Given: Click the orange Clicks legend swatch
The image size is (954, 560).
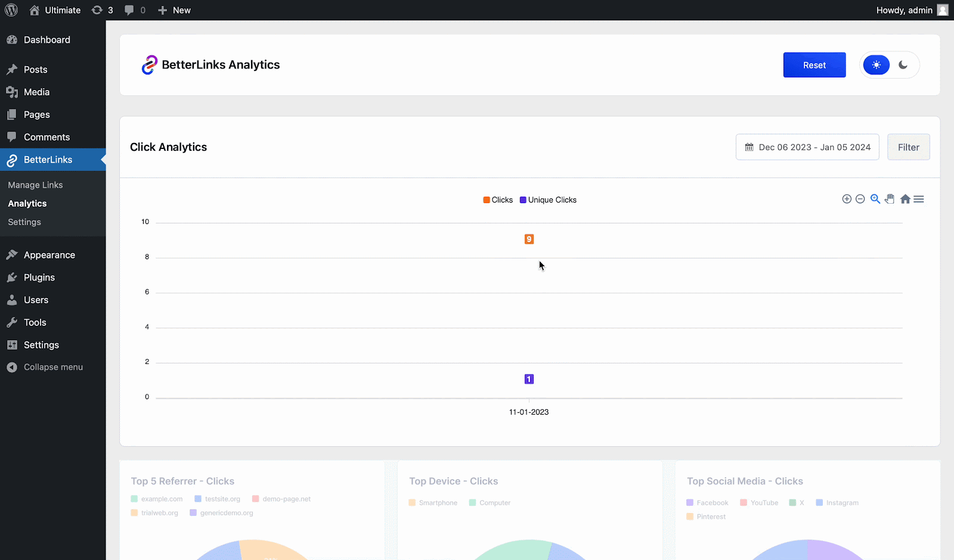Looking at the screenshot, I should tap(487, 200).
